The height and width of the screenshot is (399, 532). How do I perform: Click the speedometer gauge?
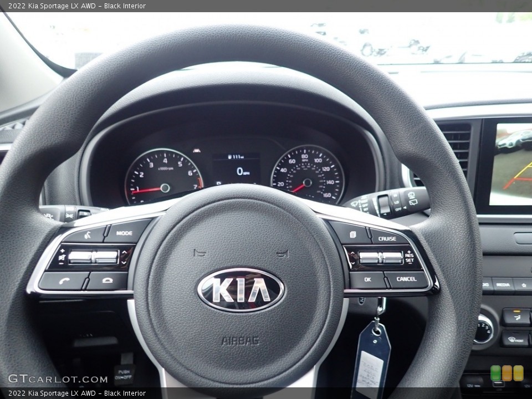[x=308, y=174]
